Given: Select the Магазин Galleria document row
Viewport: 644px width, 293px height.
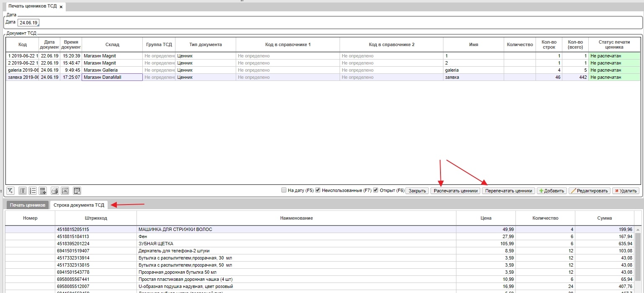Looking at the screenshot, I should (x=112, y=70).
